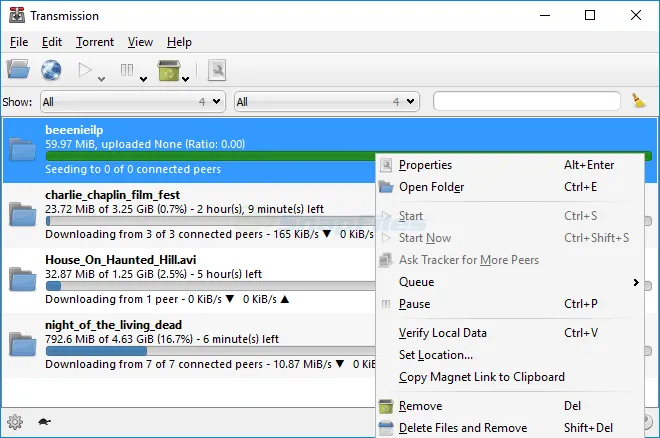The image size is (660, 438).
Task: Expand the Queue submenu arrow
Action: point(636,282)
